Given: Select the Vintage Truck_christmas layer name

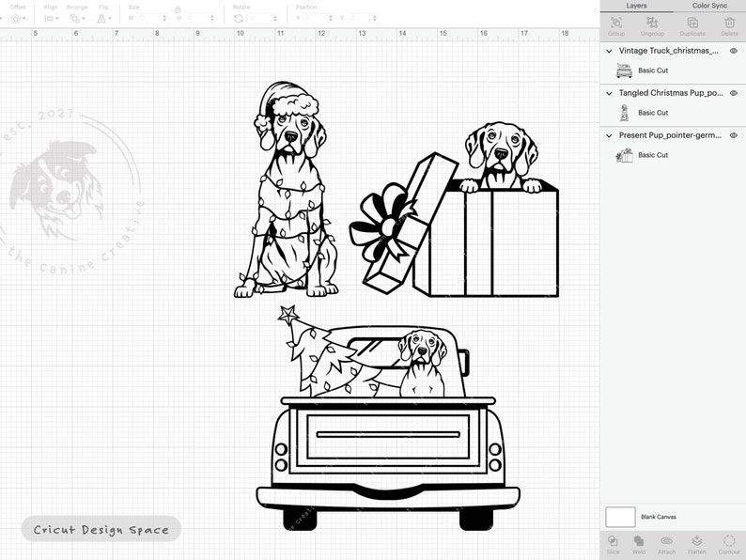Looking at the screenshot, I should pyautogui.click(x=668, y=51).
